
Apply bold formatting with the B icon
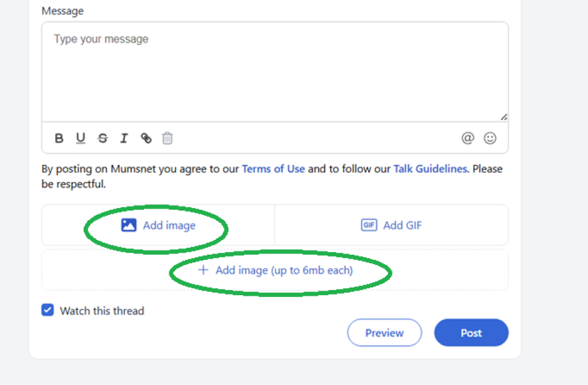(x=59, y=138)
